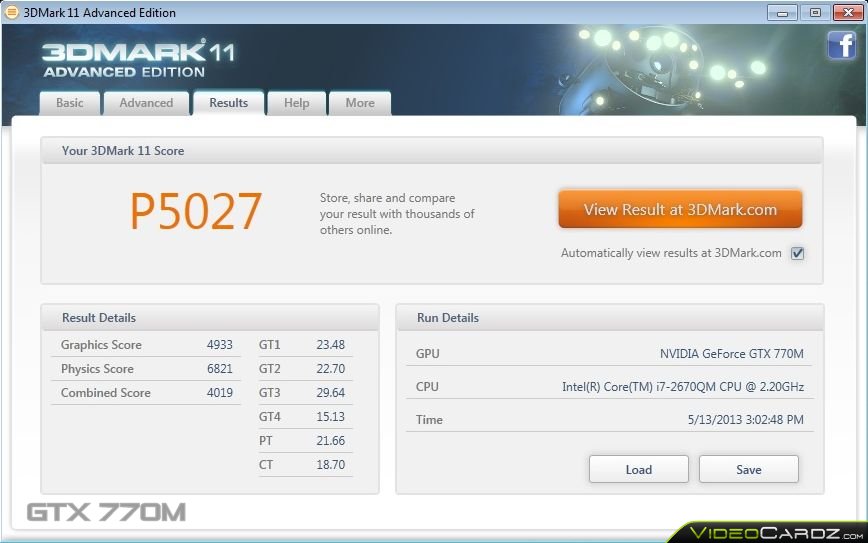Switch to the Basic tab
This screenshot has width=868, height=543.
(x=70, y=103)
